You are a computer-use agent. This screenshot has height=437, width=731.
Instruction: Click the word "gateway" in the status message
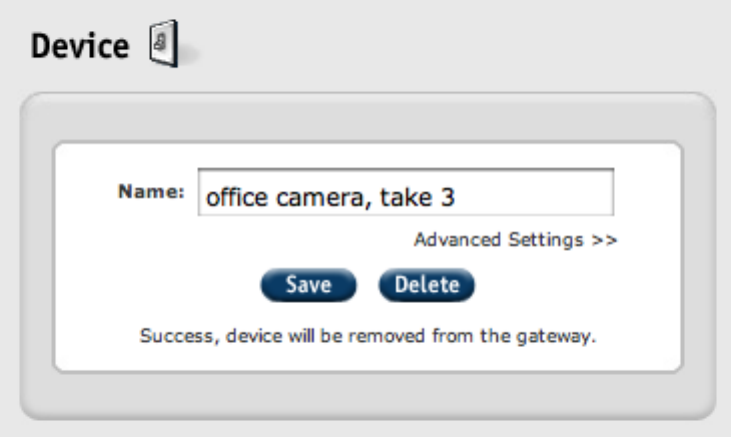click(563, 335)
